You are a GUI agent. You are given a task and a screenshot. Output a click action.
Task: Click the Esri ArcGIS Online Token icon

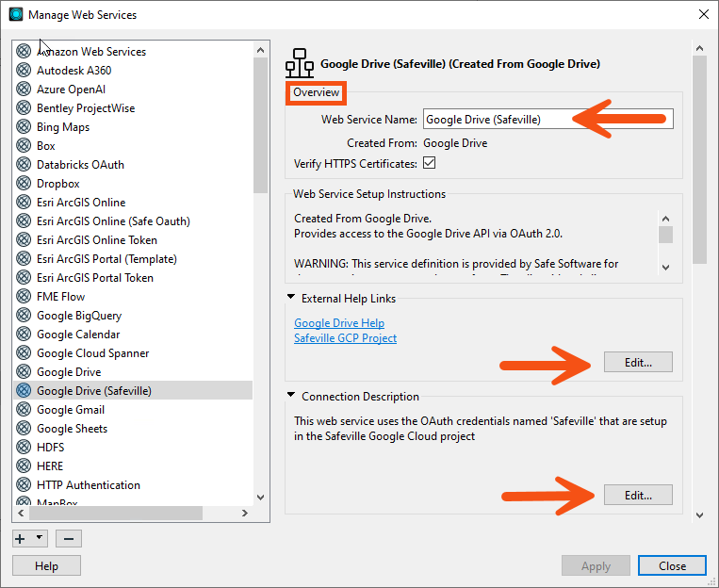24,239
